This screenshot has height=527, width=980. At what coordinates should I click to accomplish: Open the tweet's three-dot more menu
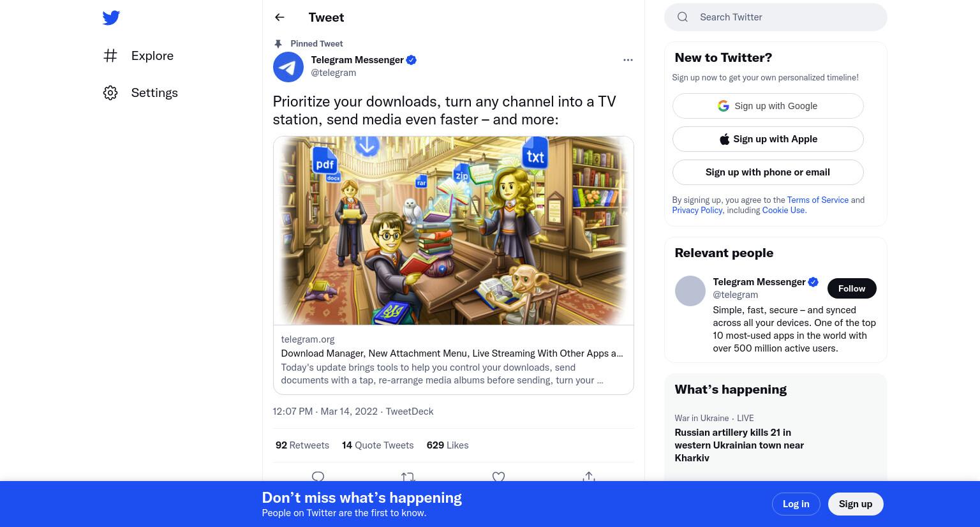(628, 60)
